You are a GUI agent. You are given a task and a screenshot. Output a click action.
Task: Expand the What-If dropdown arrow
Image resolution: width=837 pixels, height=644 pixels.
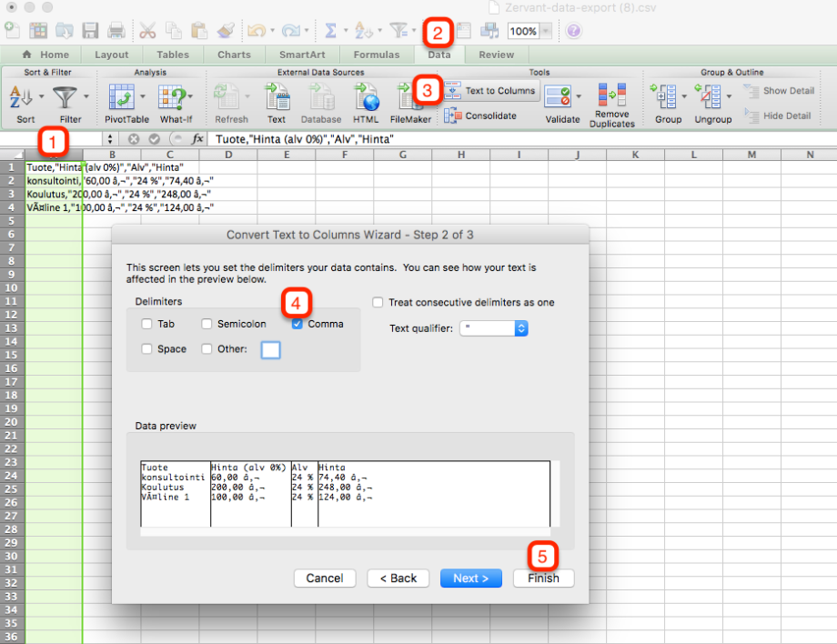pos(190,97)
